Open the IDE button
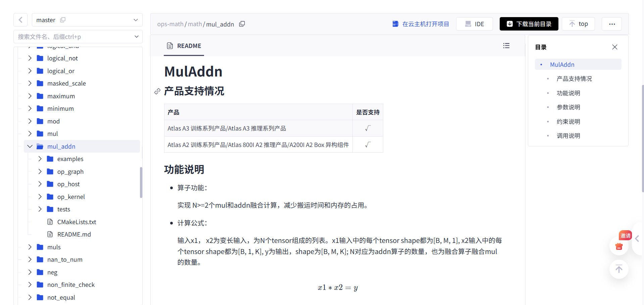This screenshot has height=305, width=644. pyautogui.click(x=475, y=24)
